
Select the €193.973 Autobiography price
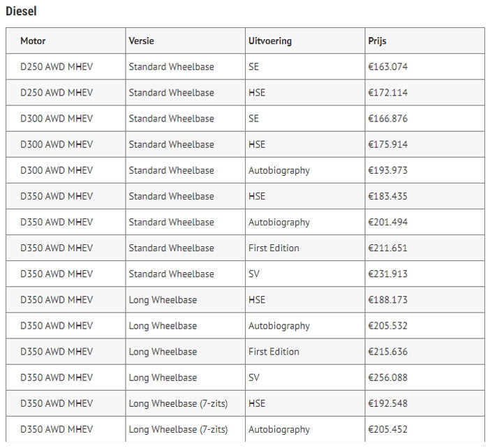point(388,170)
